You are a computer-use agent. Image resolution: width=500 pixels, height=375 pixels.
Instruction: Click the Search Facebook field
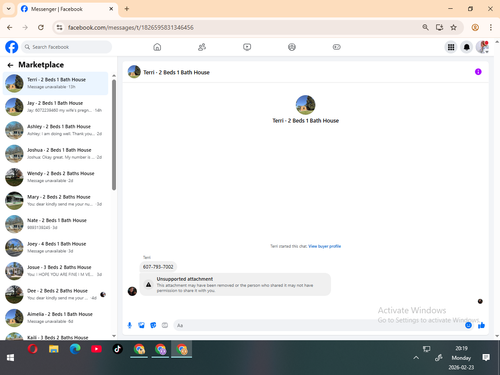[67, 47]
